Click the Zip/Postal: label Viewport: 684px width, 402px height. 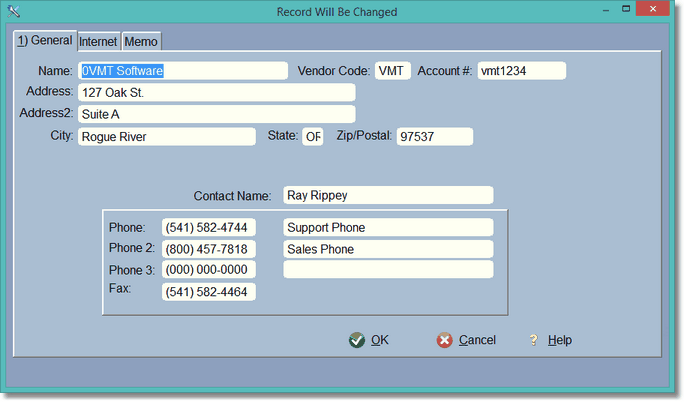click(364, 136)
